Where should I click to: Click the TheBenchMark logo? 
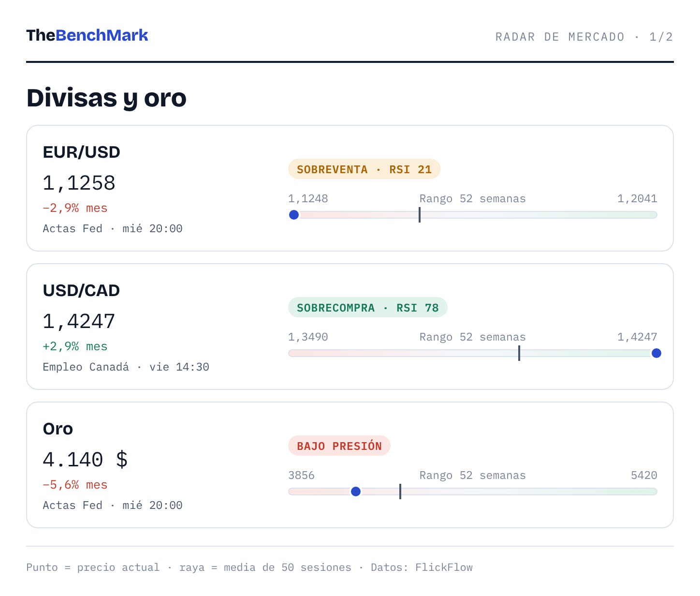(87, 35)
